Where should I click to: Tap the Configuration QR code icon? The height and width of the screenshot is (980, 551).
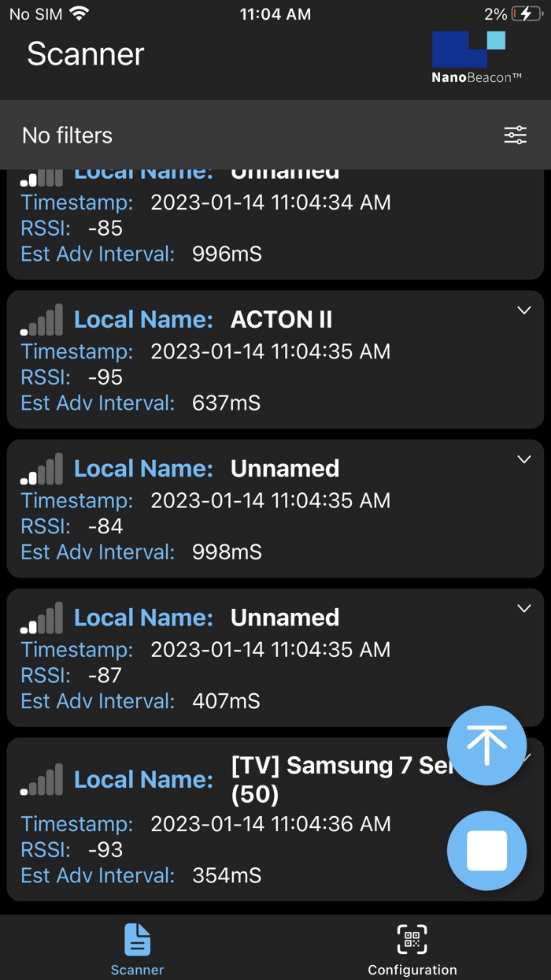coord(412,939)
